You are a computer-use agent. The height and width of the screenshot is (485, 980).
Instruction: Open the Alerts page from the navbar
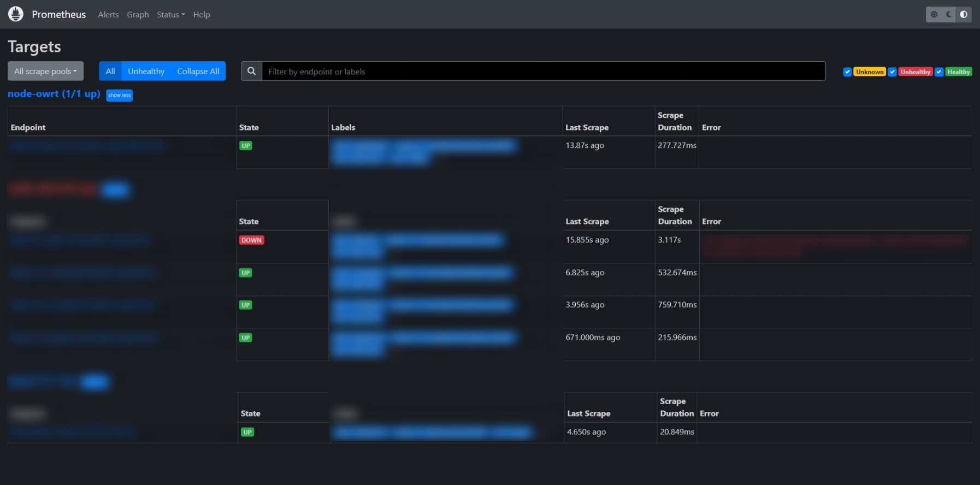(108, 15)
